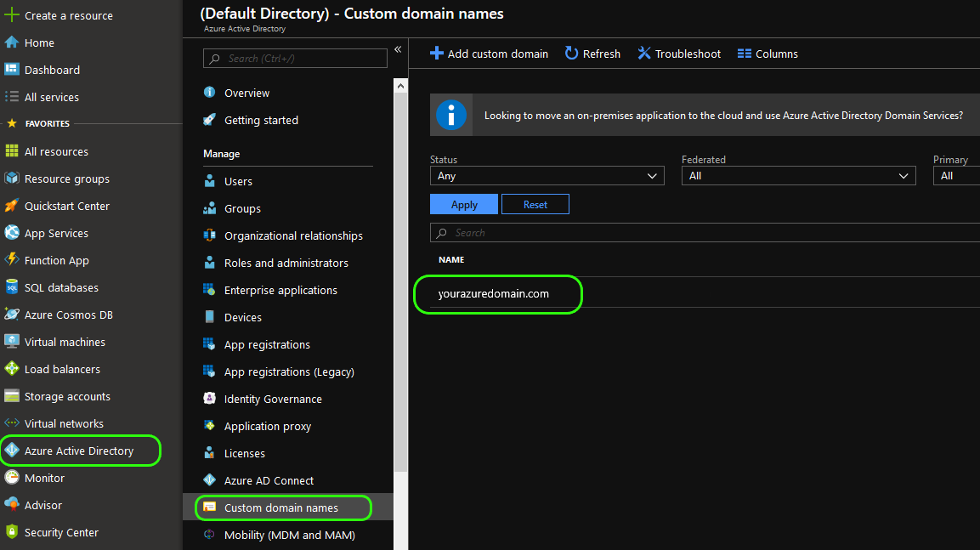The height and width of the screenshot is (550, 980).
Task: Focus the domain names Search field
Action: click(x=705, y=233)
